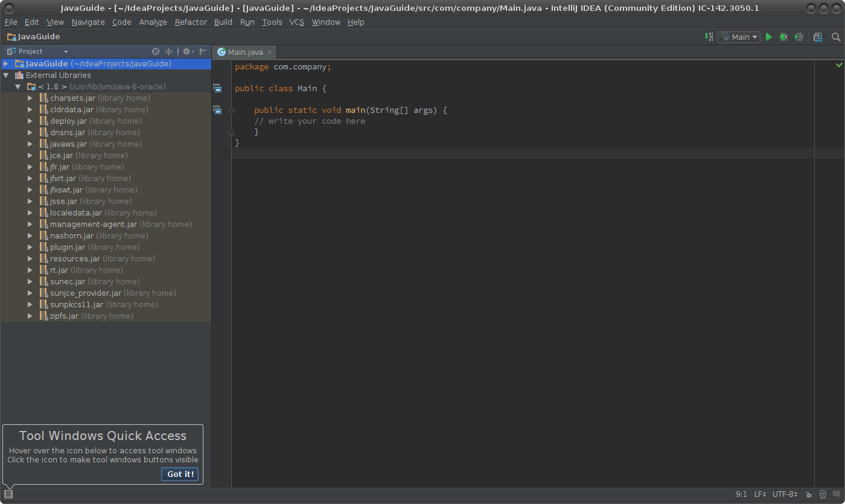Expand the JavaGuide project node

pos(6,63)
